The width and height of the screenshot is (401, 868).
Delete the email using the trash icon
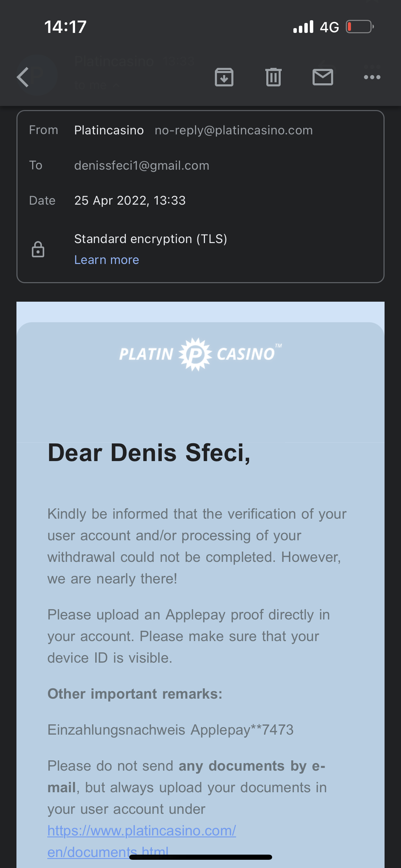pyautogui.click(x=274, y=77)
